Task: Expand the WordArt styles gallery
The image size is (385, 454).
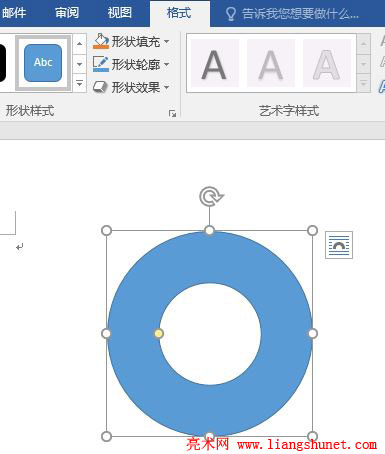Action: pos(364,84)
